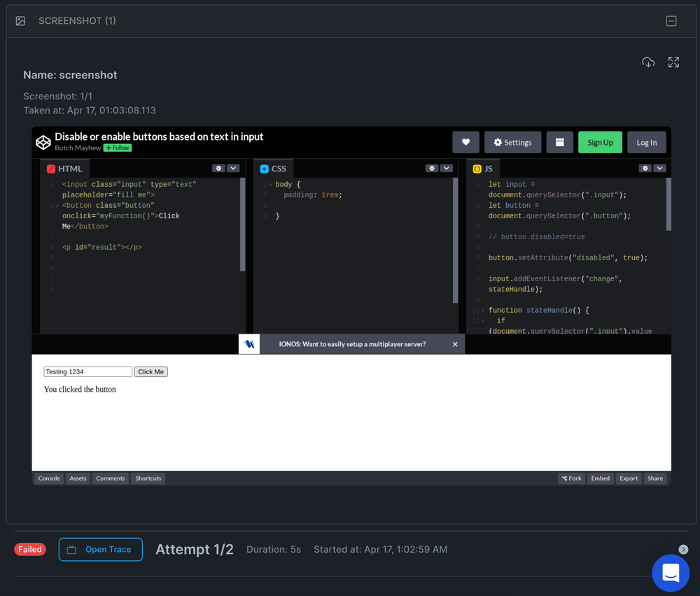
Task: Open the JS panel dropdown chevron
Action: [659, 168]
